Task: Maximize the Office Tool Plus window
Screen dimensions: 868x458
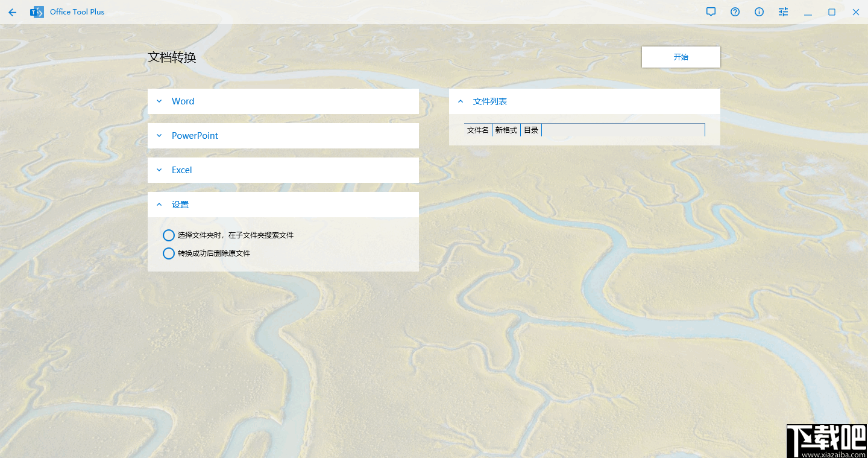Action: pyautogui.click(x=832, y=12)
